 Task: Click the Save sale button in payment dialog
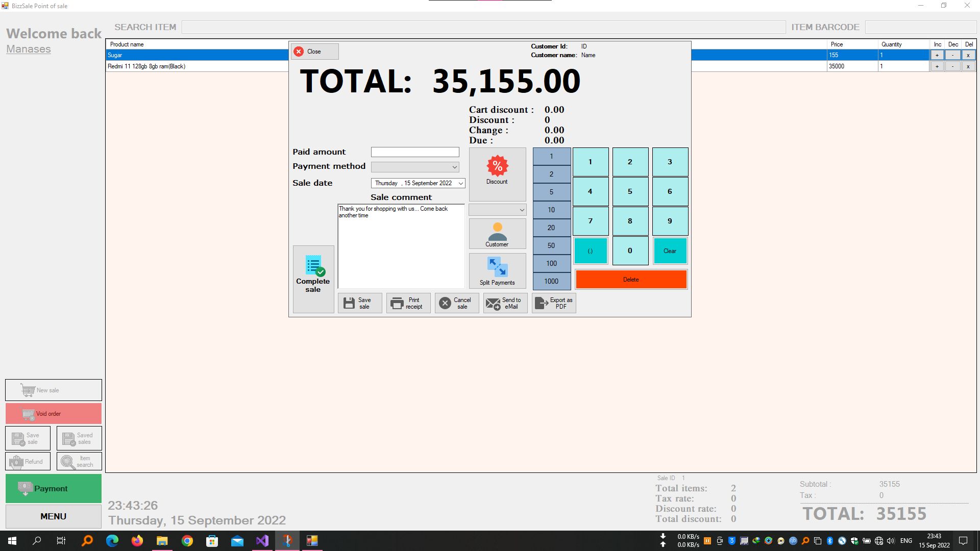[x=360, y=303]
